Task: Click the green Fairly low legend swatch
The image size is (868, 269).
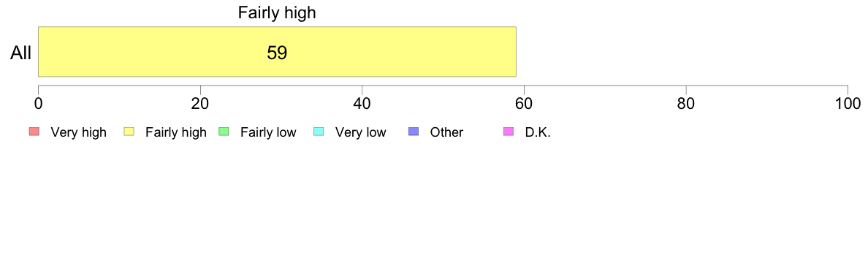Action: (x=224, y=132)
